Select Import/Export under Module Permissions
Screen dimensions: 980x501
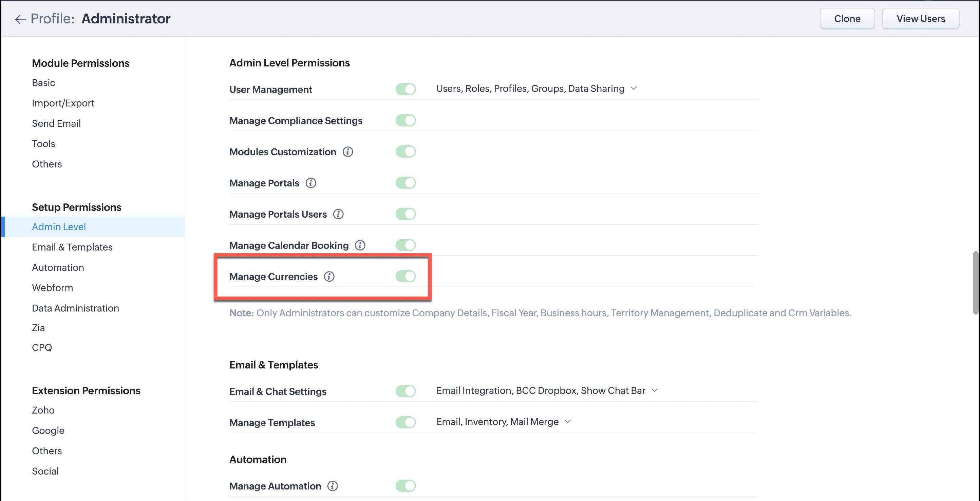pyautogui.click(x=63, y=103)
